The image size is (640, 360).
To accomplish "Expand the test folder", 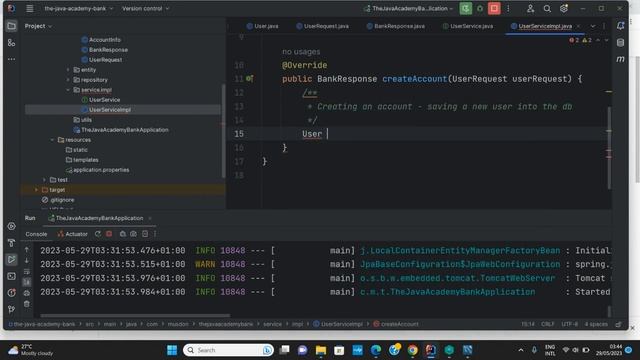I will (44, 180).
